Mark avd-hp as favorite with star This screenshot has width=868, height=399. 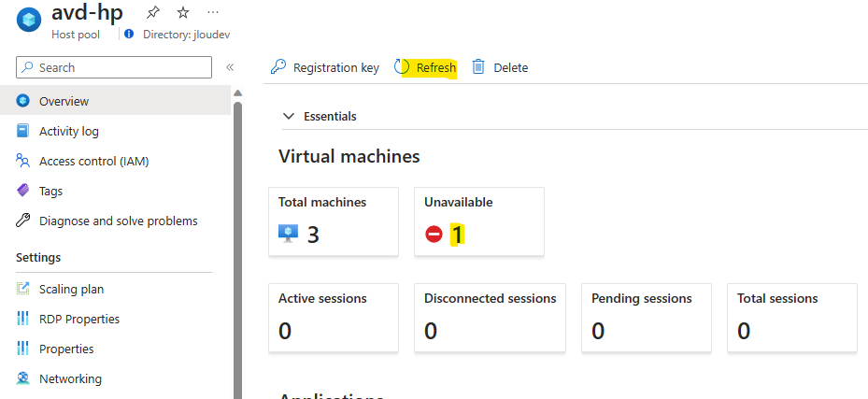[183, 12]
